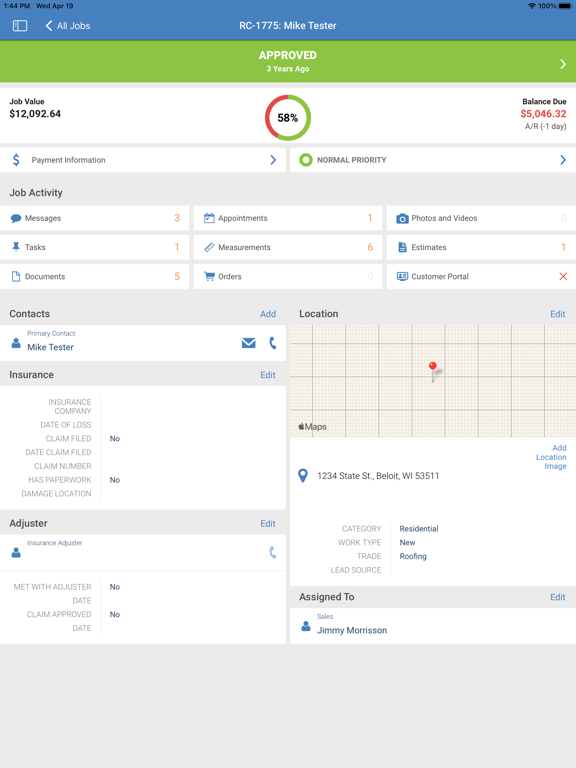
Task: Open Estimates document icon
Action: [402, 247]
